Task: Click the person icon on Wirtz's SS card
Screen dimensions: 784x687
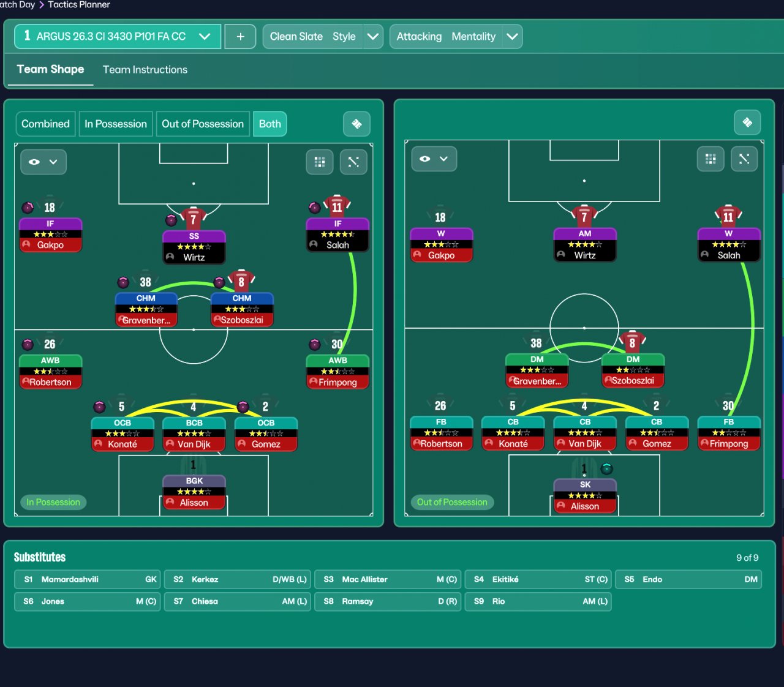Action: [x=170, y=257]
